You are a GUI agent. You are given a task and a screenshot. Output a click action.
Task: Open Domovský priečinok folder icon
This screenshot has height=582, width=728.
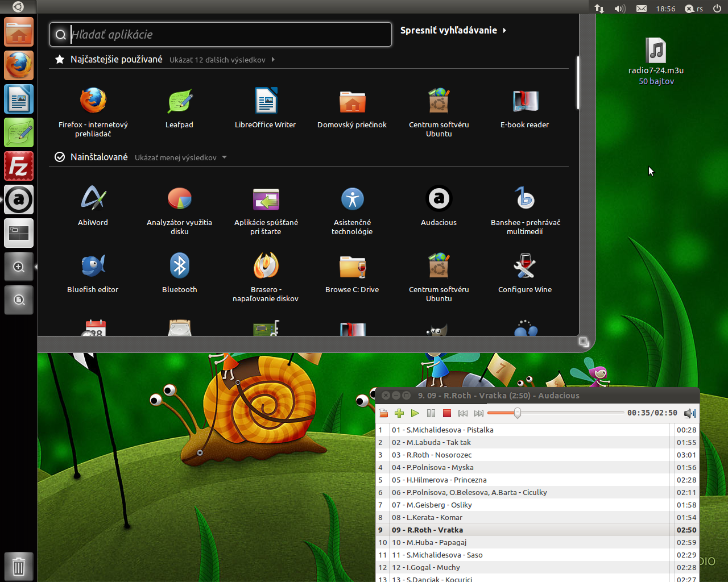point(352,108)
